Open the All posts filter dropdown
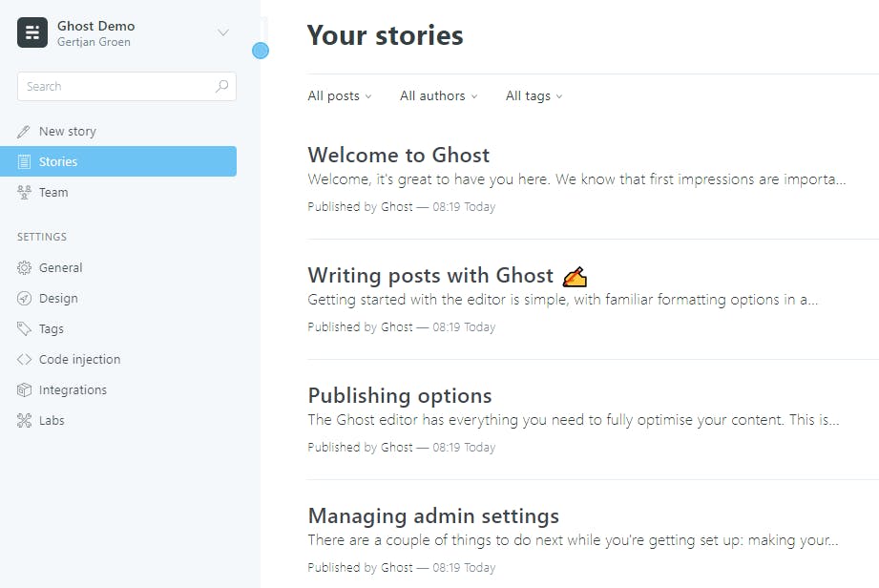 click(340, 96)
